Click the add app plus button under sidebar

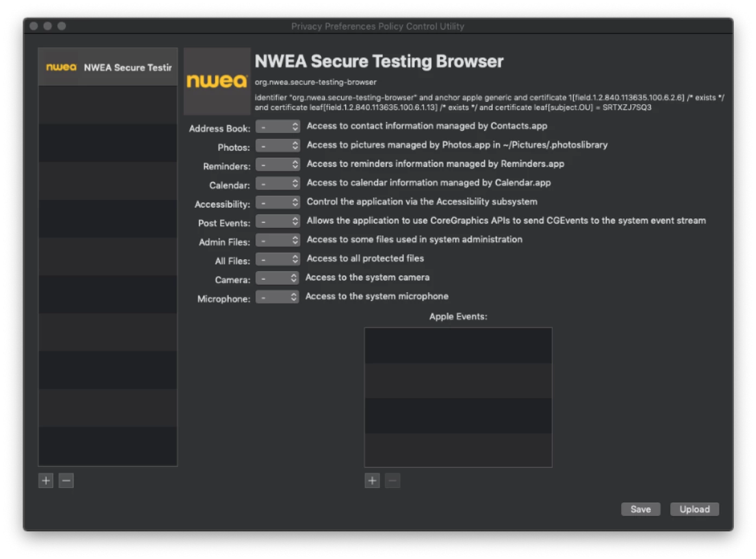(x=46, y=480)
